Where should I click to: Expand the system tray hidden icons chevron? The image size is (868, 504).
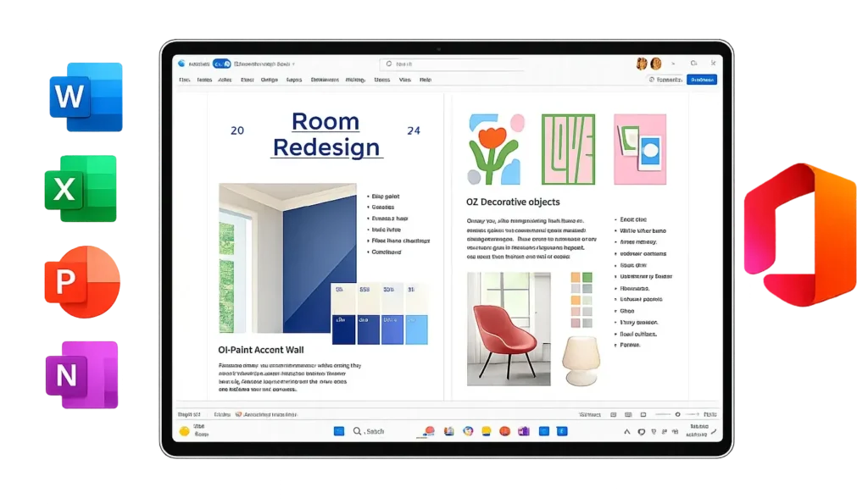tap(627, 431)
